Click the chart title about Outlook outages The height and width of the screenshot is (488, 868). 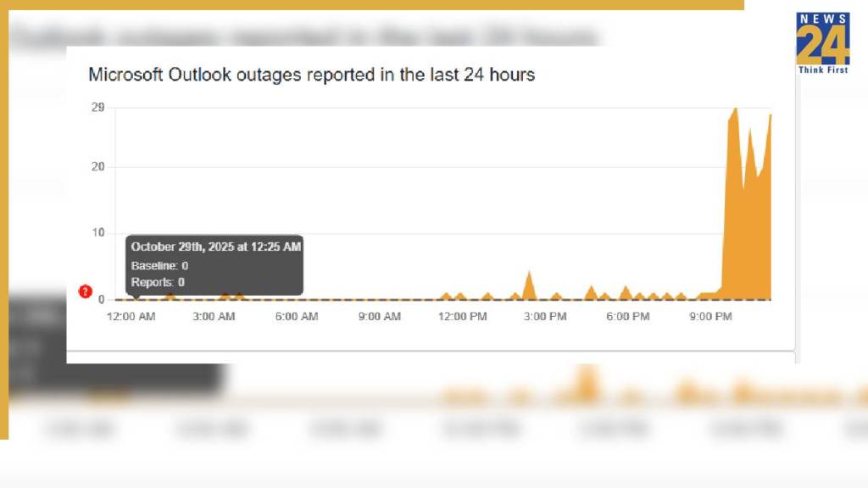pyautogui.click(x=311, y=75)
